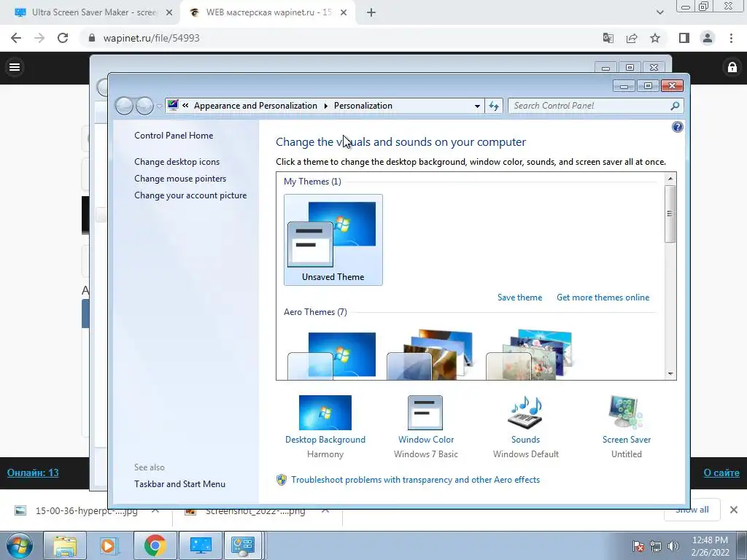Screen dimensions: 747x560
Task: Open Window Color settings icon
Action: click(x=425, y=413)
